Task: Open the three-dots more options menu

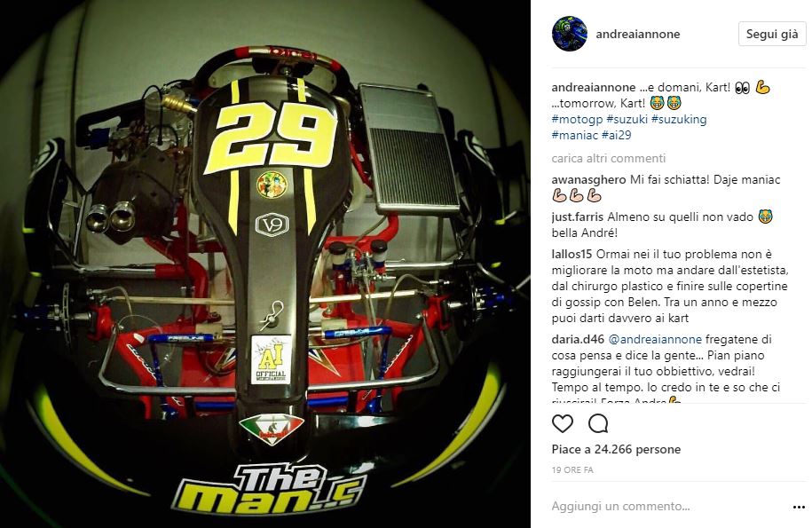Action: [799, 507]
